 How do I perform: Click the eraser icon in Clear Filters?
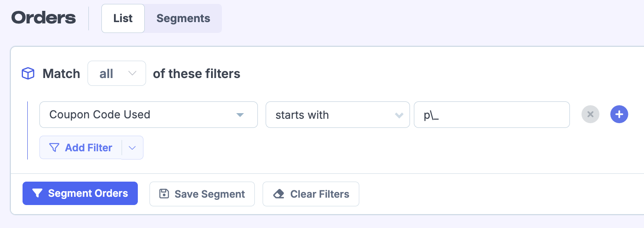pos(279,194)
